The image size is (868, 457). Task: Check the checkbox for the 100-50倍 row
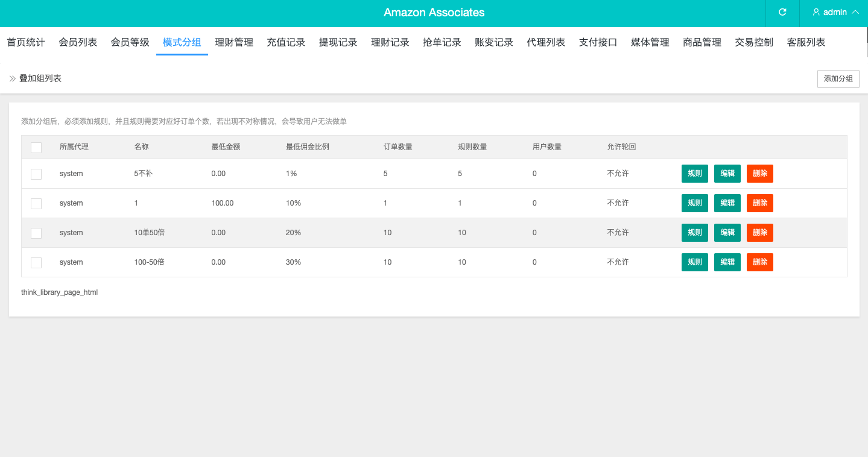click(36, 262)
